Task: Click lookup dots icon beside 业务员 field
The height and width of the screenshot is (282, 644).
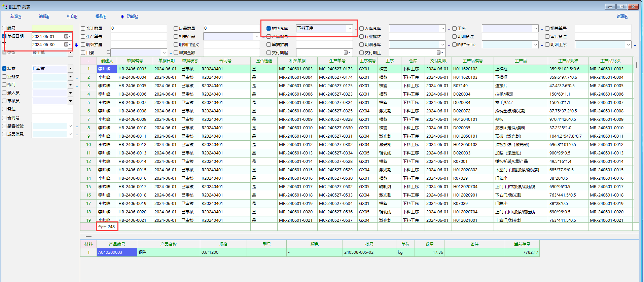Action: 77,78
